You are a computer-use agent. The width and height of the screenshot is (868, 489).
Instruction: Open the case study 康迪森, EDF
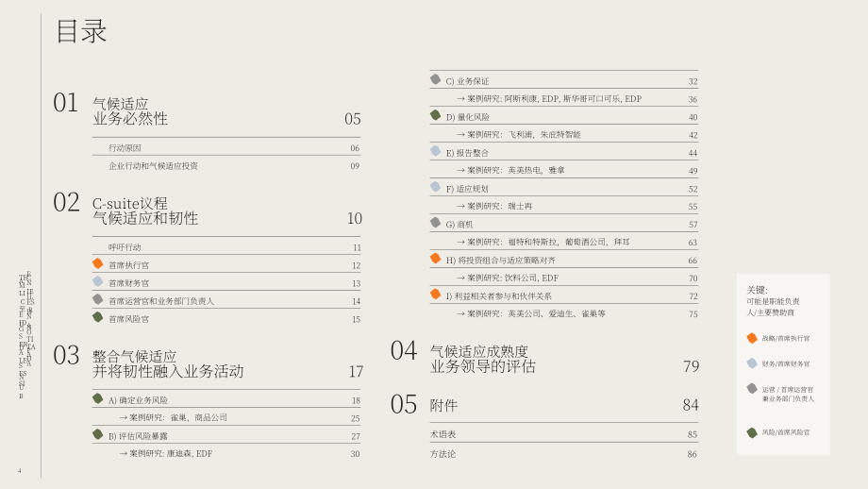(166, 453)
